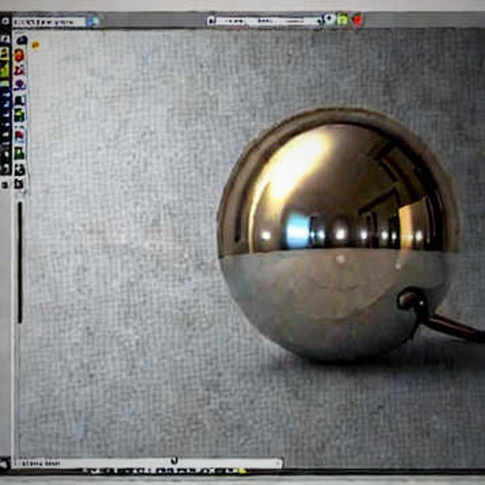Click the top-left text input field
This screenshot has width=485, height=485.
(x=49, y=22)
